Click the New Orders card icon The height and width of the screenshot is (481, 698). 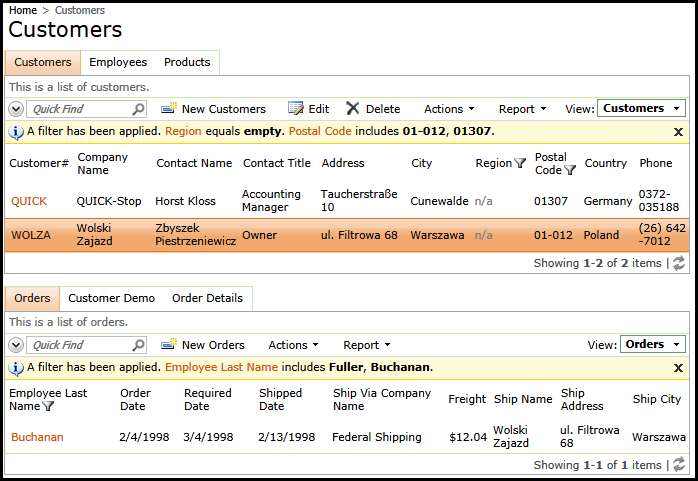click(169, 344)
